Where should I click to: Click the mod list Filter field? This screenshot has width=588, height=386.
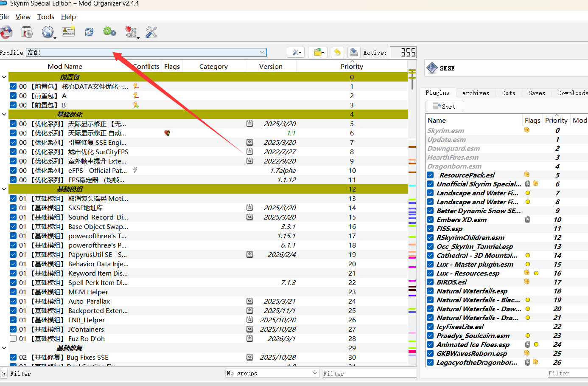tap(115, 374)
